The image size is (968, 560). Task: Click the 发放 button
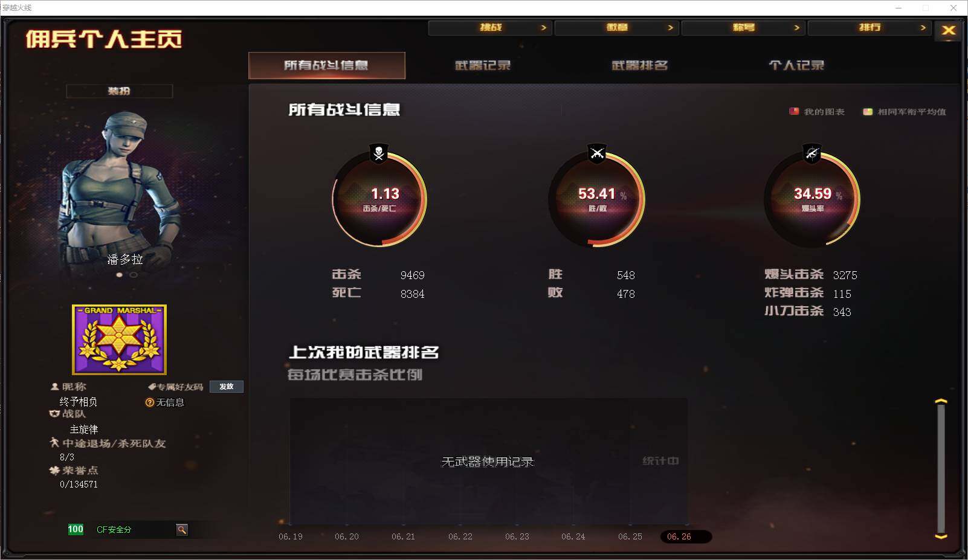pos(227,387)
